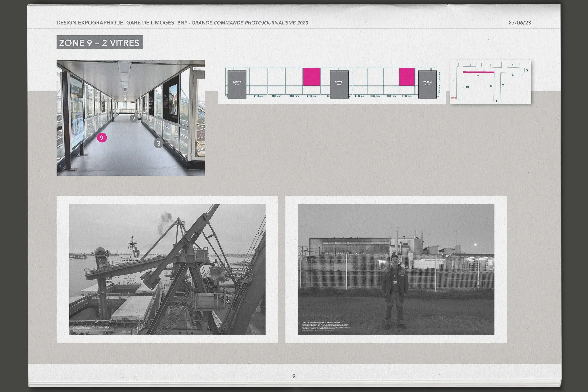Image resolution: width=588 pixels, height=392 pixels.
Task: Click the caption text on the factory photo
Action: coord(325,326)
